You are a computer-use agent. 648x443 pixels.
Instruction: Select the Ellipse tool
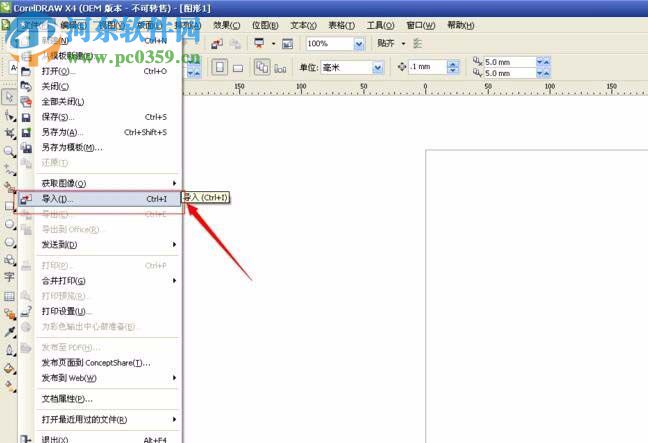pyautogui.click(x=9, y=224)
